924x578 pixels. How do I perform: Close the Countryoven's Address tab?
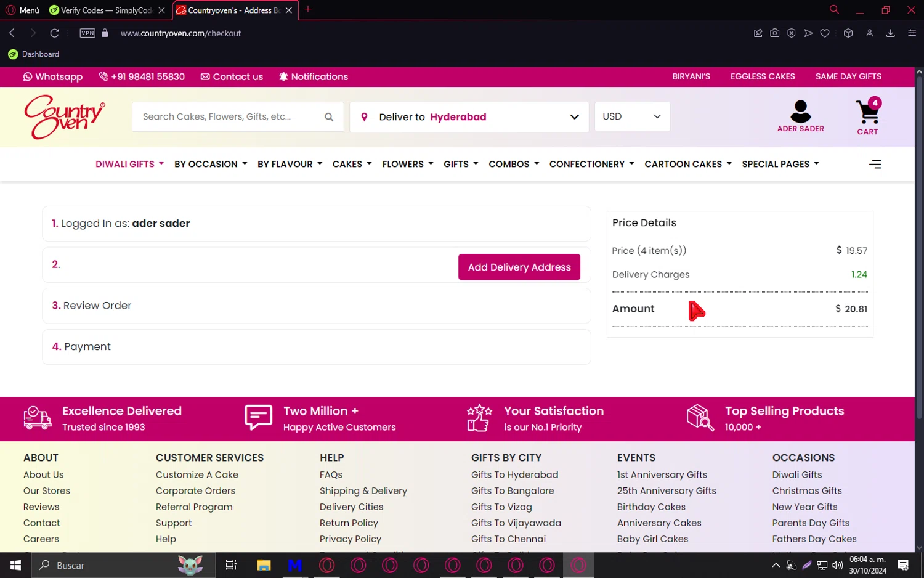[x=288, y=10]
